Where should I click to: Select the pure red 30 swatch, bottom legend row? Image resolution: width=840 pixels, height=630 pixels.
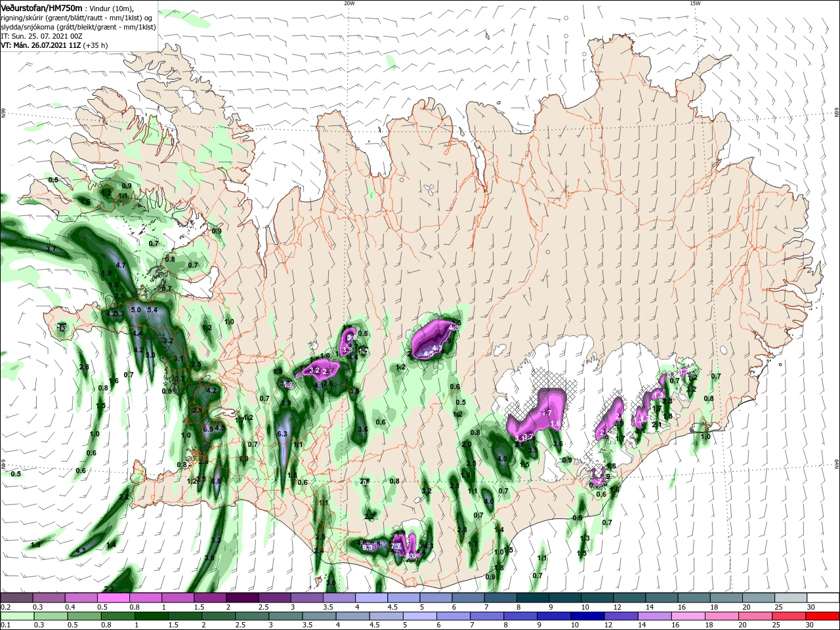[x=822, y=616]
